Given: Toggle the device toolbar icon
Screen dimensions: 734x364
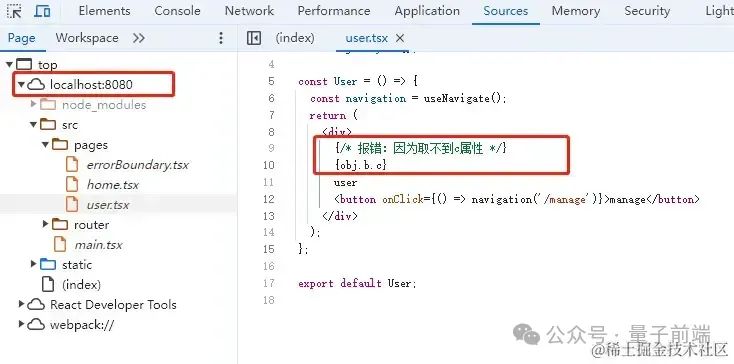Looking at the screenshot, I should 42,11.
